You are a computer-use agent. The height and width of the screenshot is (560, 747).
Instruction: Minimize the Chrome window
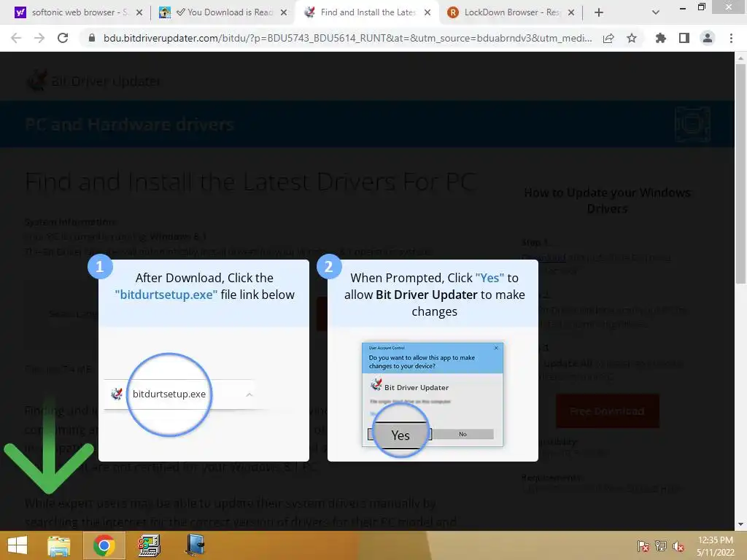pyautogui.click(x=683, y=7)
